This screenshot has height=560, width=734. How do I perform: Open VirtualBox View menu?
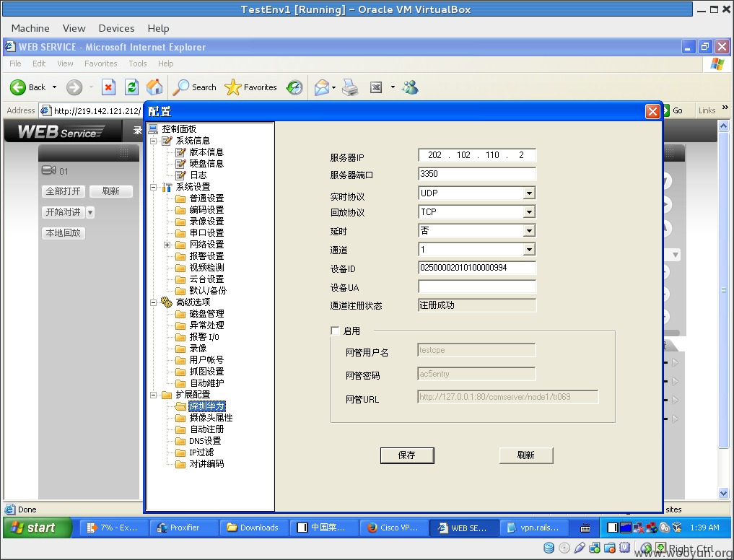coord(74,28)
